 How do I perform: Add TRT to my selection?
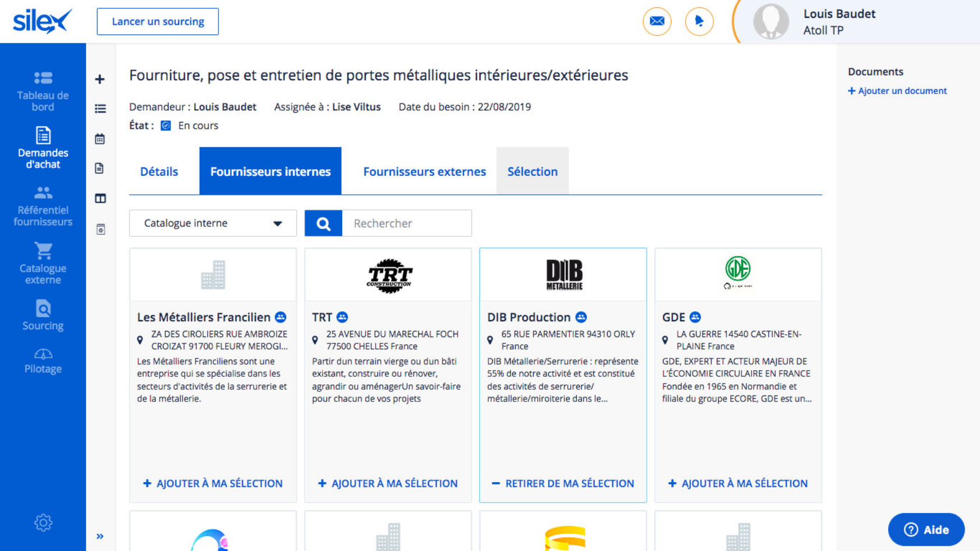[x=388, y=483]
